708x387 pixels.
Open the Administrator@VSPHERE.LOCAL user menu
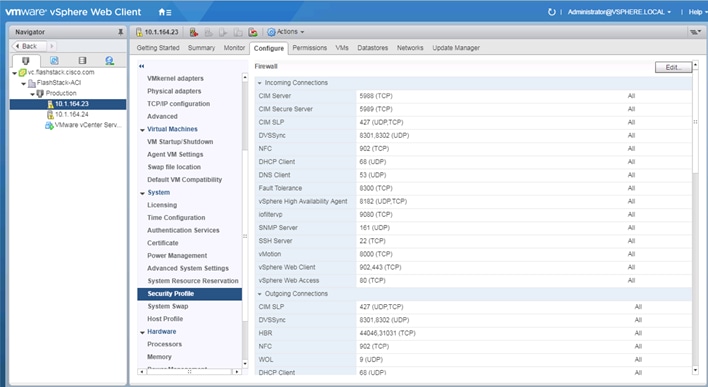[619, 12]
